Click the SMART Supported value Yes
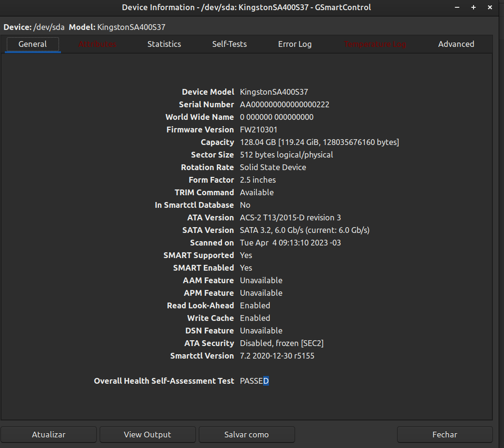This screenshot has width=504, height=448. pyautogui.click(x=246, y=255)
